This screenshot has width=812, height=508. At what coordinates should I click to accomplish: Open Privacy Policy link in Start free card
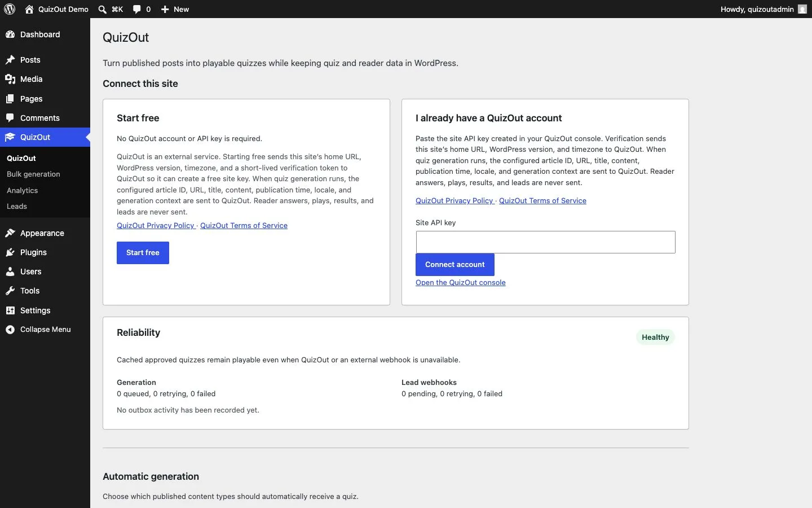coord(156,226)
